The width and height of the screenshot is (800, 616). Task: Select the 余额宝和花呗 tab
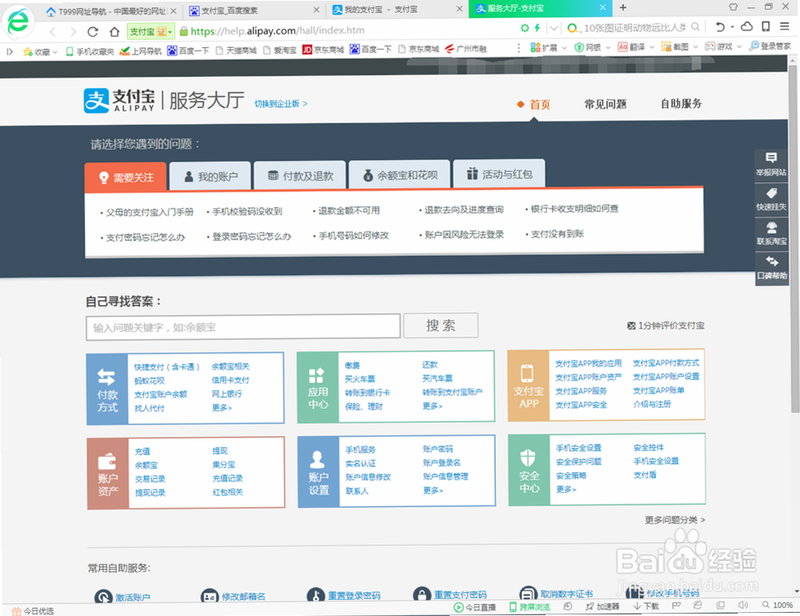[399, 175]
